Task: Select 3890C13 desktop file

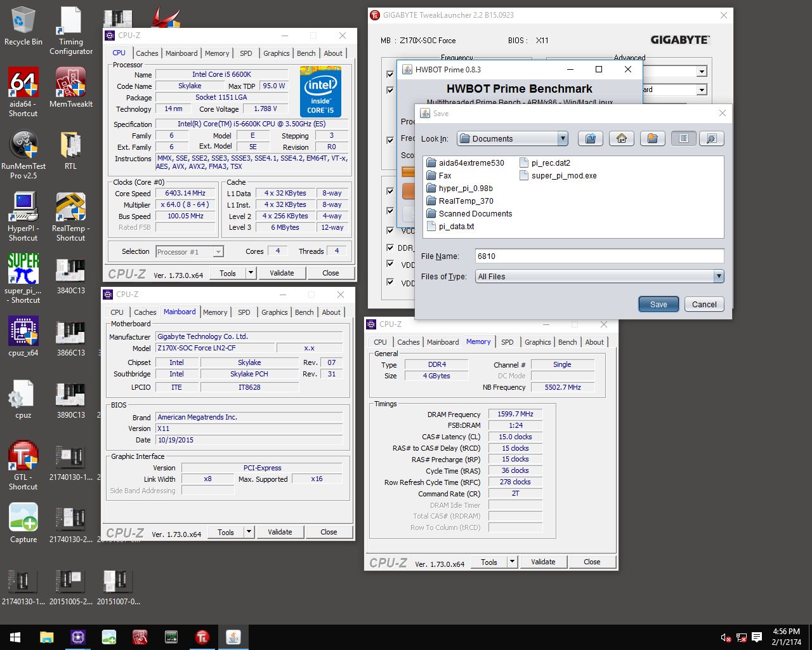Action: [70, 399]
